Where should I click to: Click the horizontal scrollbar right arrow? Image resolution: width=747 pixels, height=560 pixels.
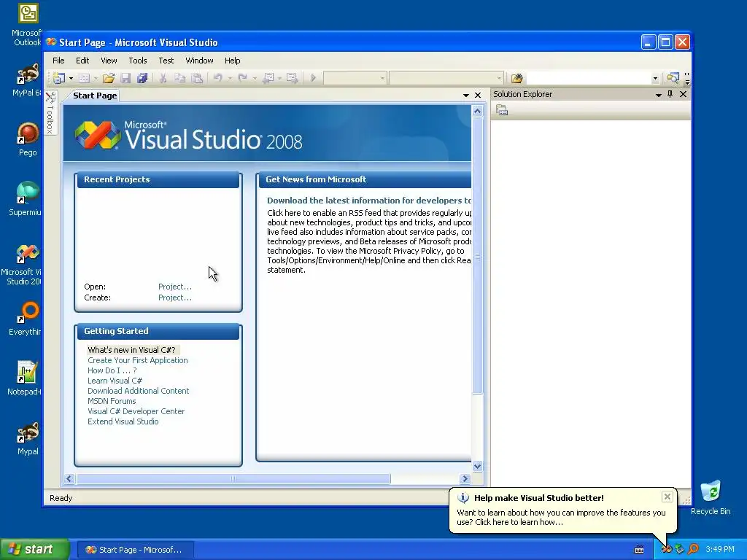click(x=465, y=478)
